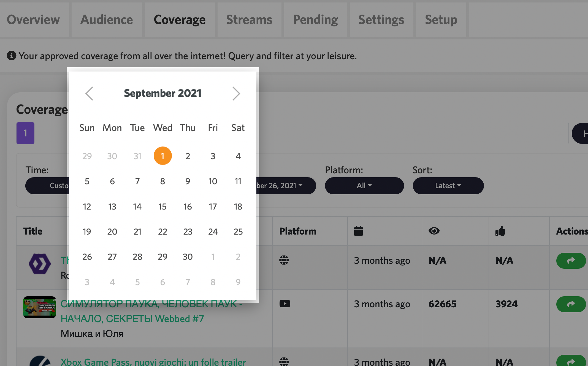Select September 15 on the calendar
The width and height of the screenshot is (588, 366).
tap(162, 206)
